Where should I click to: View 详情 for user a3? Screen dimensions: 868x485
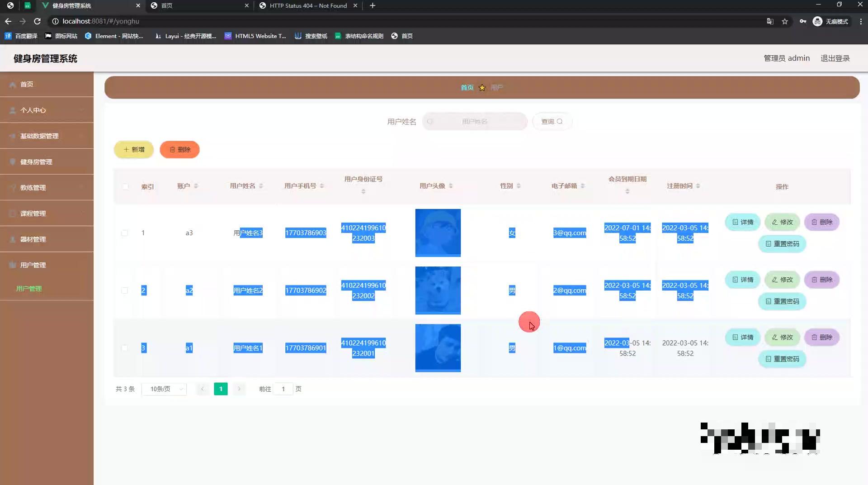tap(742, 222)
